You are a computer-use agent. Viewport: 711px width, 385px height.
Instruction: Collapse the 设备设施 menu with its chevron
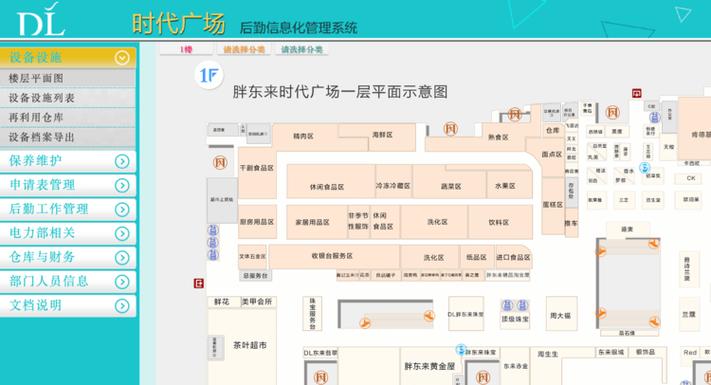122,58
